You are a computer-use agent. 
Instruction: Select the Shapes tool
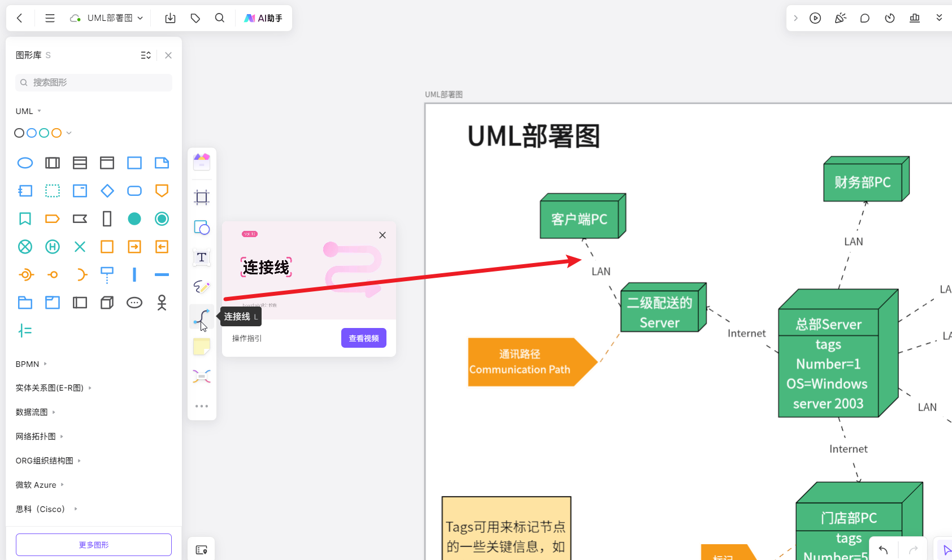[202, 228]
